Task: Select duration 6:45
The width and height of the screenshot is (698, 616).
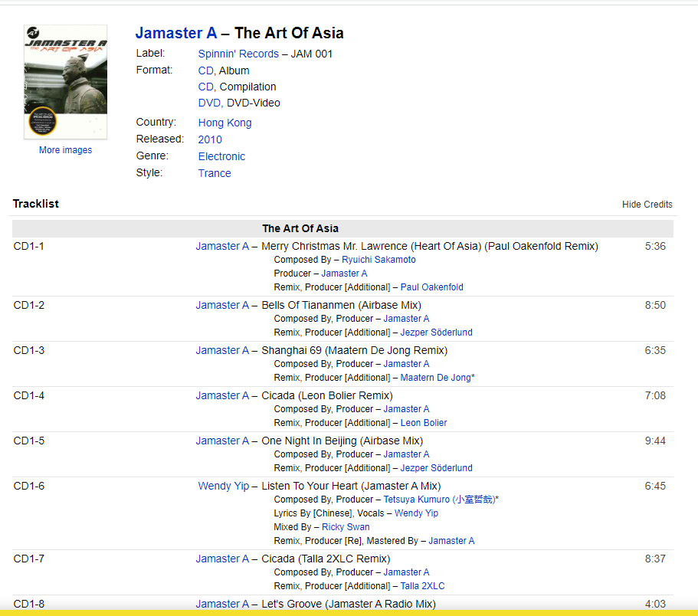Action: [x=655, y=486]
